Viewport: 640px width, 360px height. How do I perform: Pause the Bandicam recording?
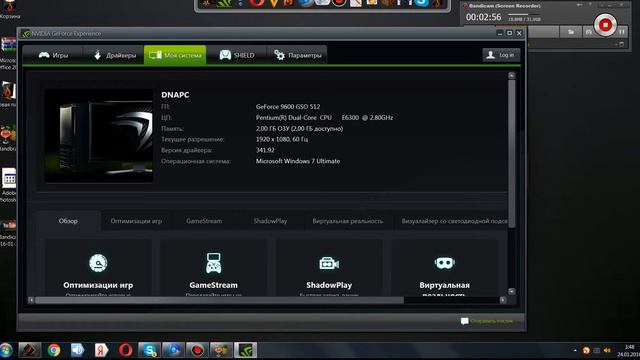click(x=622, y=31)
